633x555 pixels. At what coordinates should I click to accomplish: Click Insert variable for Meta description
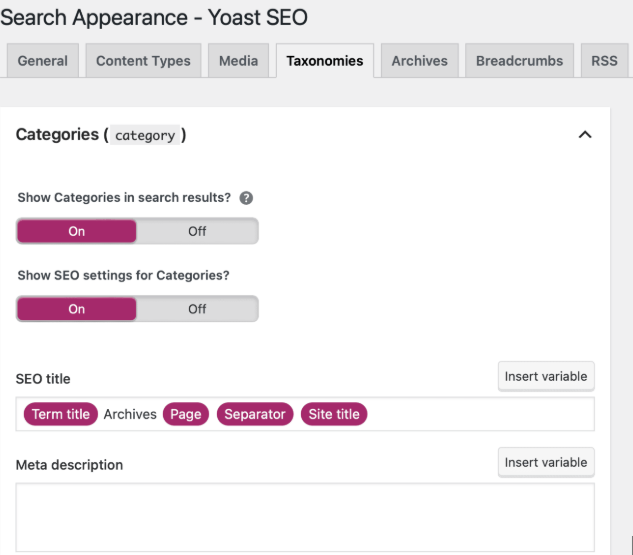coord(546,462)
